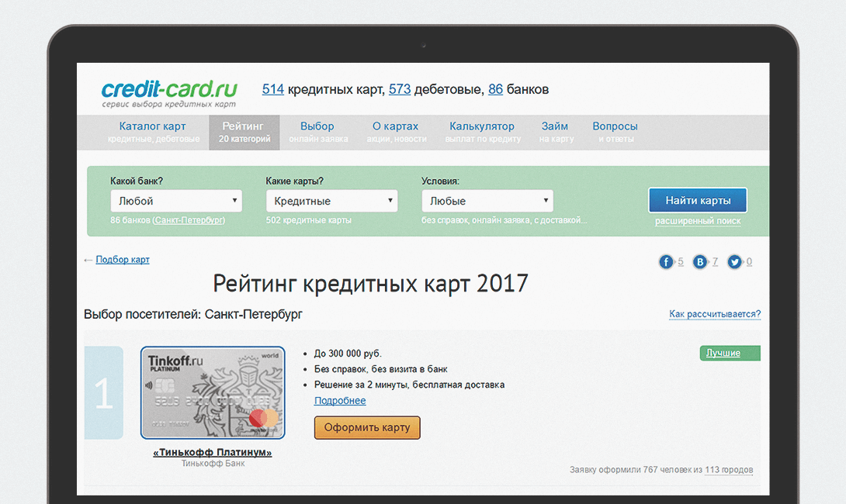The image size is (846, 504).
Task: Open the 573 debit cards count link
Action: coord(400,89)
